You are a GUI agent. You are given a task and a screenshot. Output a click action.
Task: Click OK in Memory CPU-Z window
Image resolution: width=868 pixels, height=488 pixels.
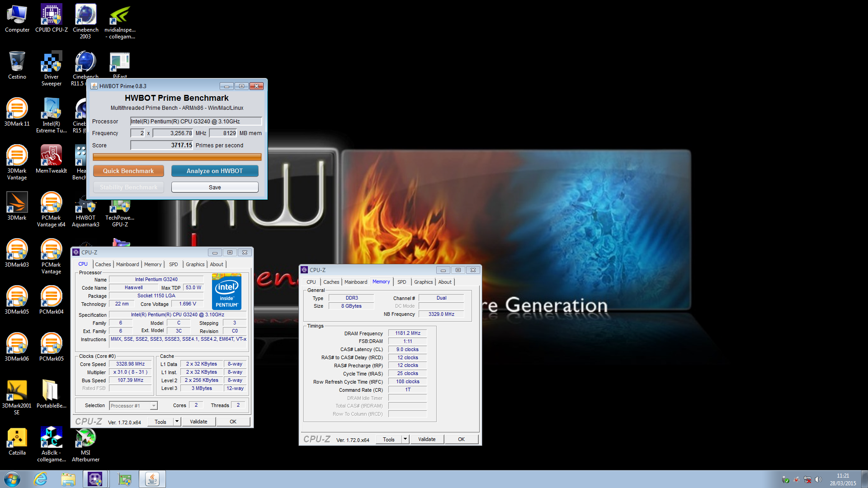point(461,439)
